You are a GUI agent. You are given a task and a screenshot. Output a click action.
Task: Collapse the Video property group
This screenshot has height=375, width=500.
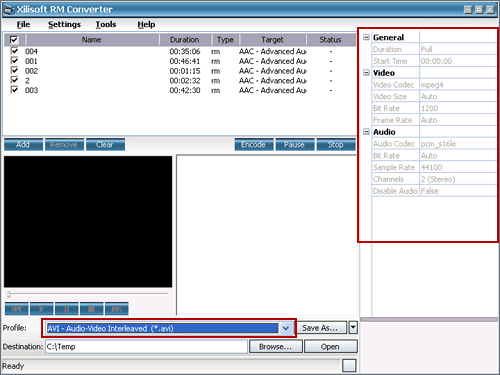coord(366,73)
